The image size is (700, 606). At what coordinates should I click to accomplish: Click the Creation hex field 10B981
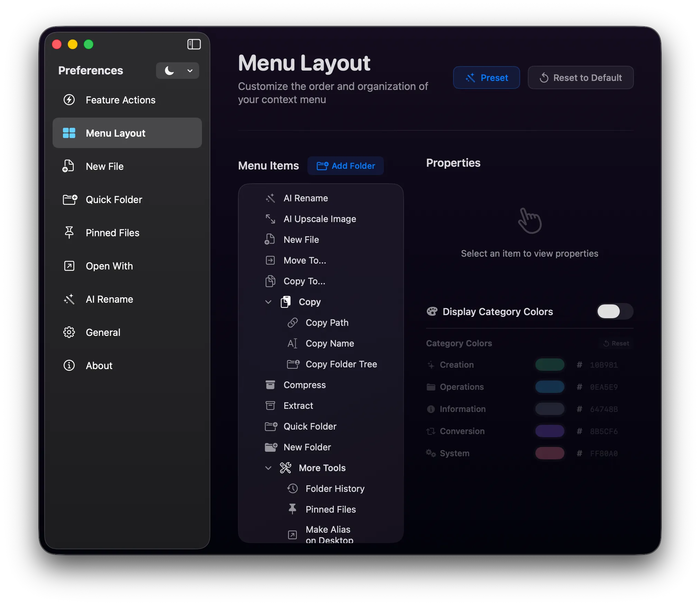tap(604, 365)
